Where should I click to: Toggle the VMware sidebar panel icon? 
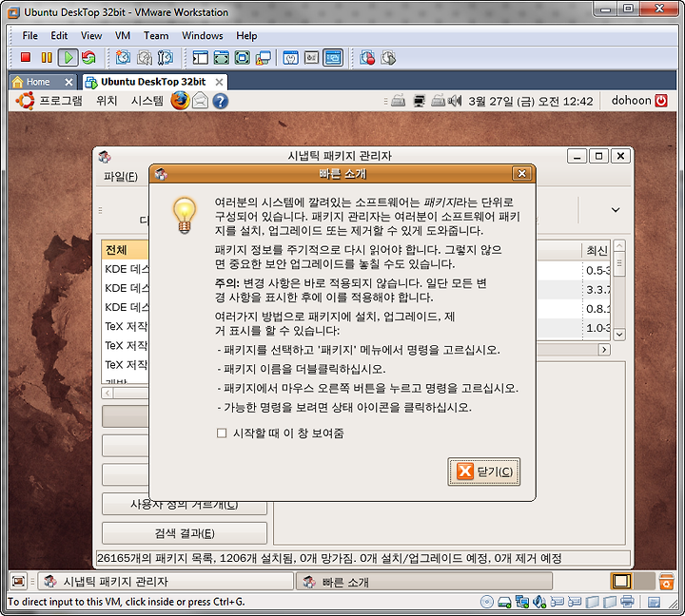[201, 57]
